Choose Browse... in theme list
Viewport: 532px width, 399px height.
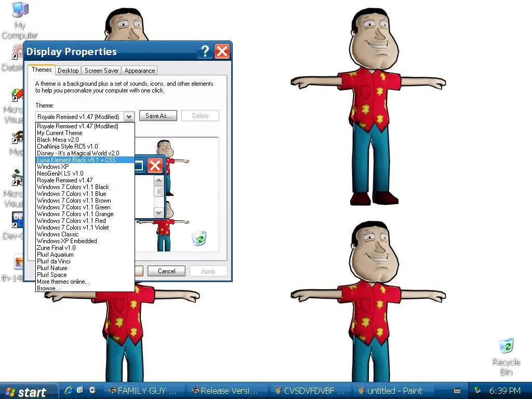point(85,288)
